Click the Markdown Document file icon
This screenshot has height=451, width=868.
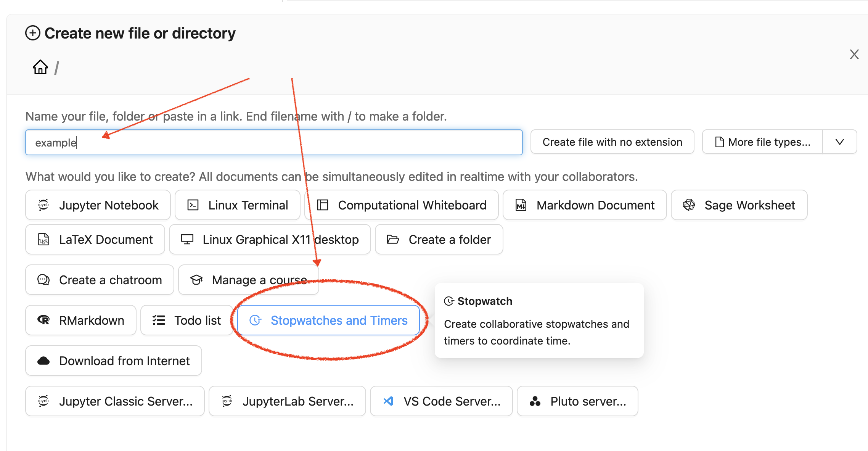pyautogui.click(x=521, y=205)
